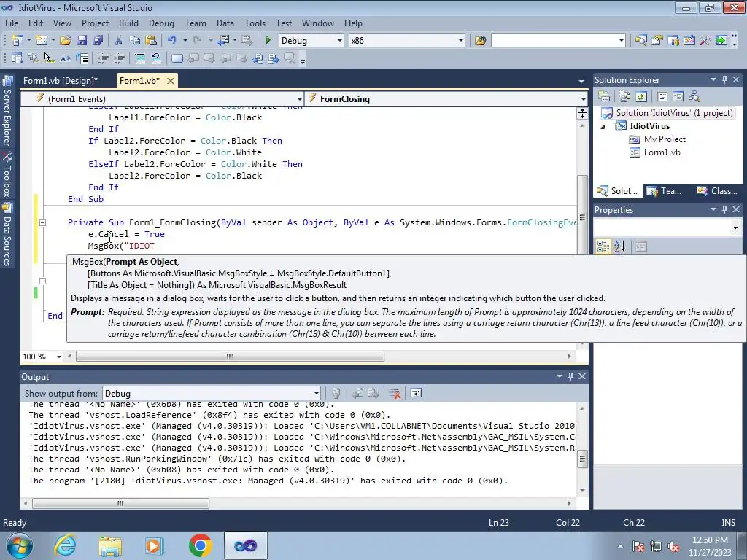This screenshot has width=747, height=560.
Task: Click the Save All icon
Action: click(x=98, y=41)
